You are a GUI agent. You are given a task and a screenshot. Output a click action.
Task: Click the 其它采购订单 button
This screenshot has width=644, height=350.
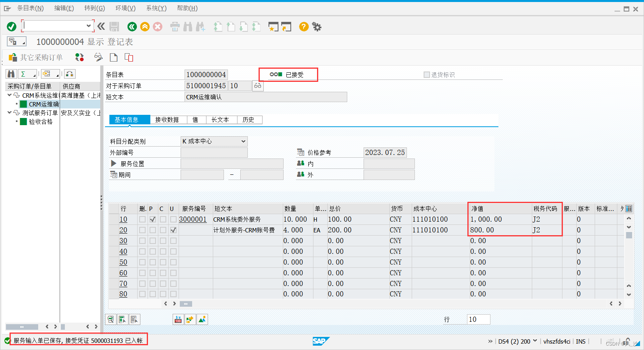36,57
